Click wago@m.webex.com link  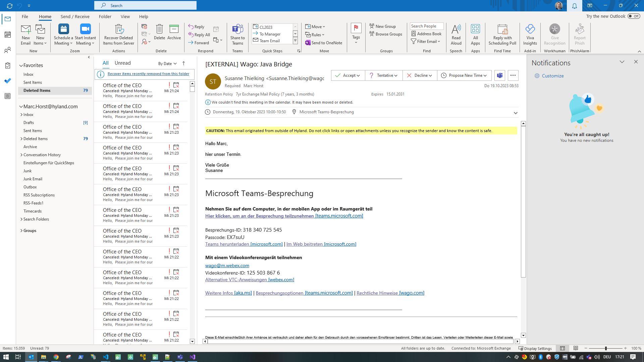(227, 265)
